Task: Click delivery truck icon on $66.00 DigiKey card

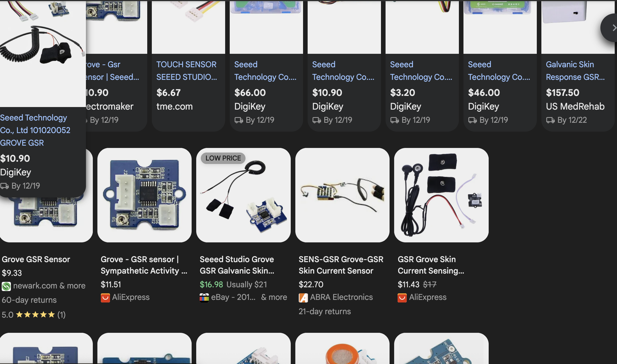Action: pyautogui.click(x=239, y=120)
